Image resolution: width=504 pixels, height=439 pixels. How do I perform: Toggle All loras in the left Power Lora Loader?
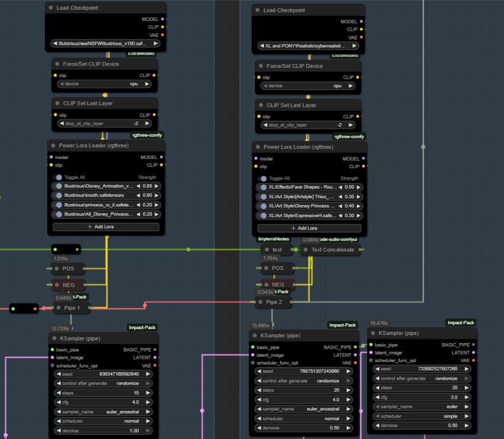coord(58,177)
